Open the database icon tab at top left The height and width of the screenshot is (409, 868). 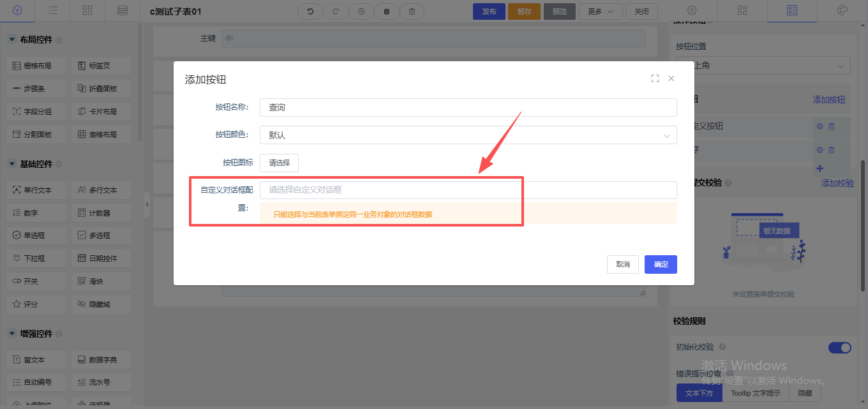(x=122, y=11)
